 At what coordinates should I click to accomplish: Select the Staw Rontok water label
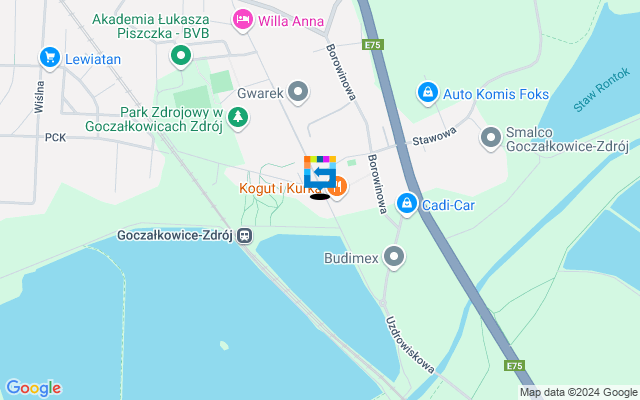pyautogui.click(x=601, y=90)
